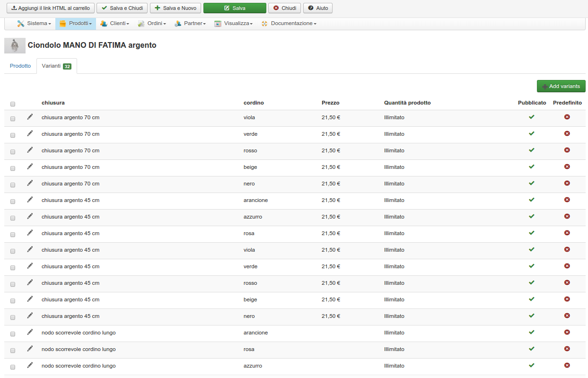Edit the 45 cm rosa variant

click(30, 233)
